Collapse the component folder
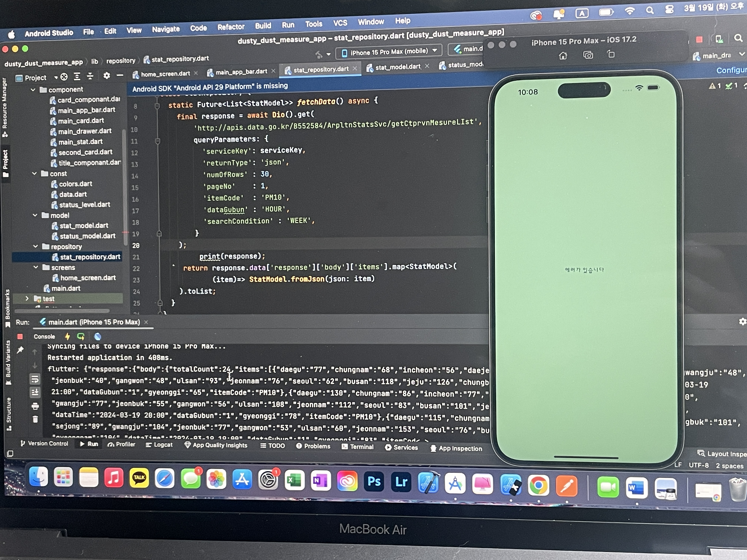747x560 pixels. 33,90
